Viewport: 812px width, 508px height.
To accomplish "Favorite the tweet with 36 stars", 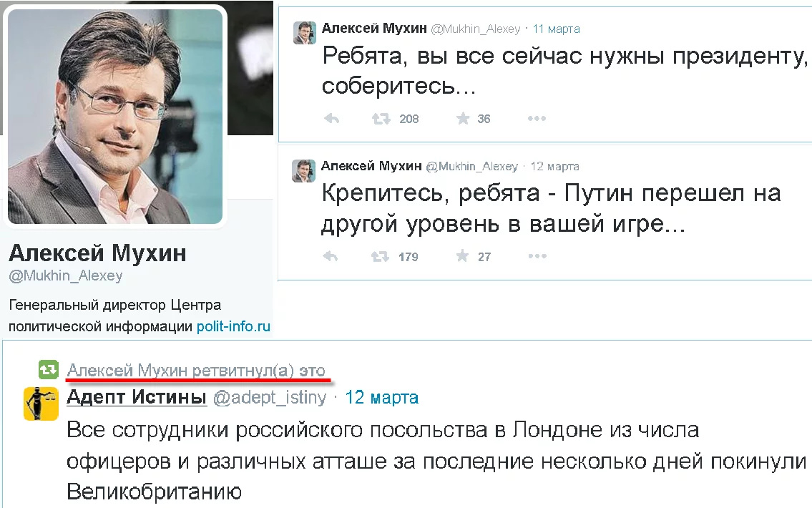I will [462, 119].
